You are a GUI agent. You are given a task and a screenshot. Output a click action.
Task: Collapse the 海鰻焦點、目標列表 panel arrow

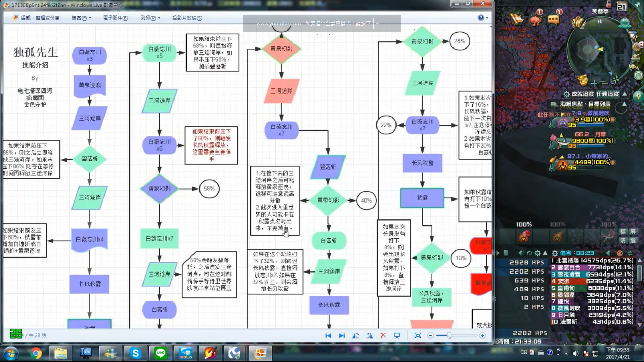(624, 104)
